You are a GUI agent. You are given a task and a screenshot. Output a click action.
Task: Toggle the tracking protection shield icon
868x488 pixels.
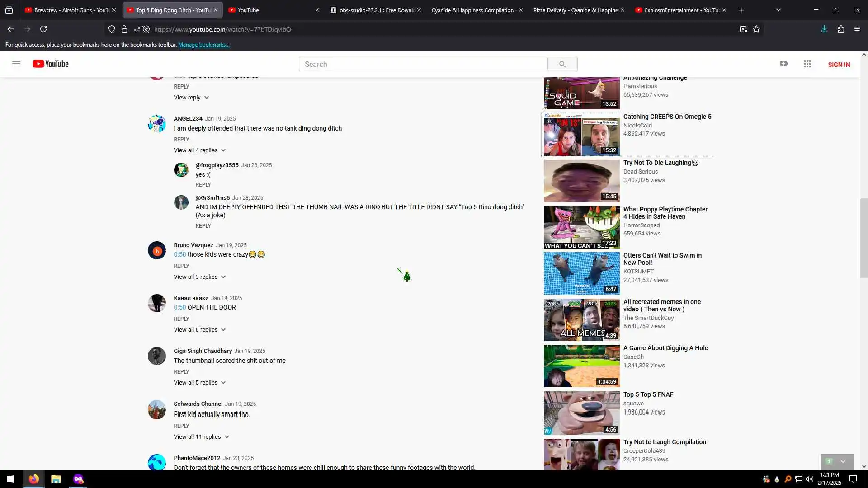pos(112,29)
